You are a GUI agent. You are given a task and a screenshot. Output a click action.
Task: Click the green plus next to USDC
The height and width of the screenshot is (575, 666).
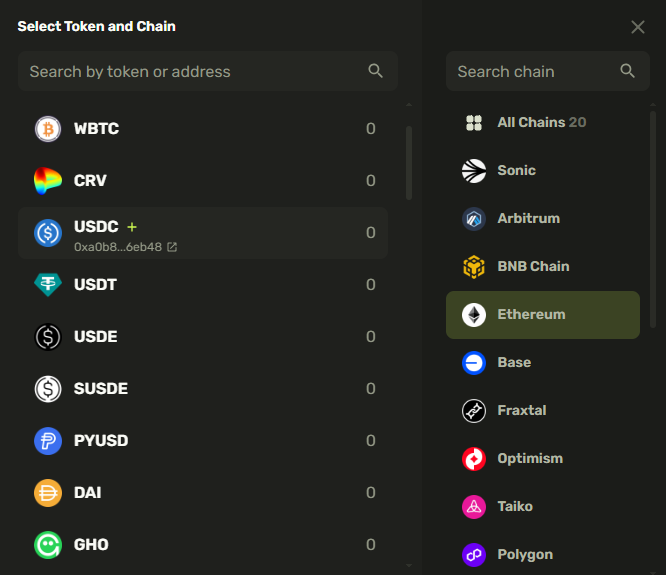coord(132,227)
